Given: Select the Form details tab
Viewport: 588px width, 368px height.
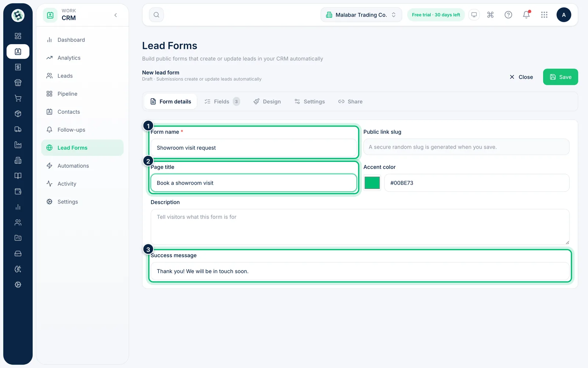Looking at the screenshot, I should point(171,102).
